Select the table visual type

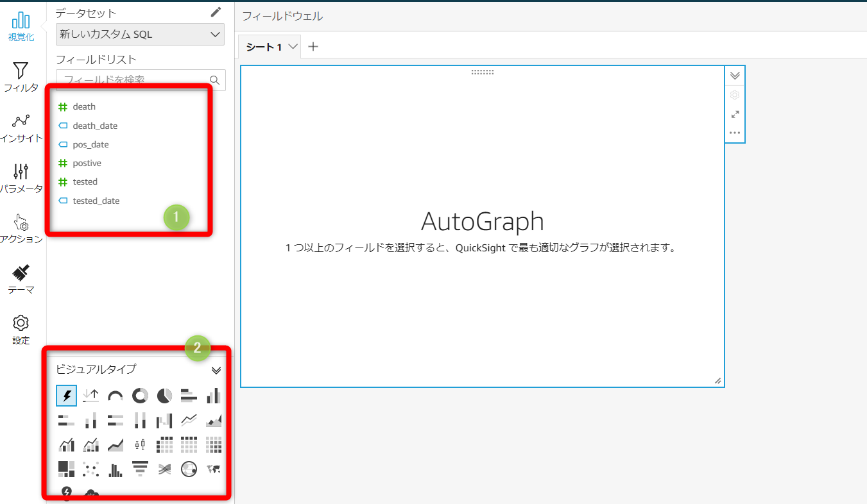click(x=189, y=444)
